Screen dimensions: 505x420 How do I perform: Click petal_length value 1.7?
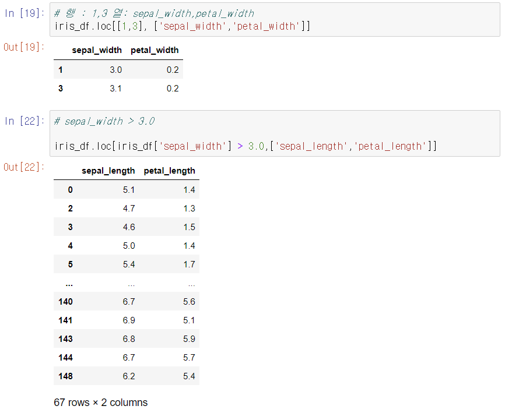(x=190, y=264)
